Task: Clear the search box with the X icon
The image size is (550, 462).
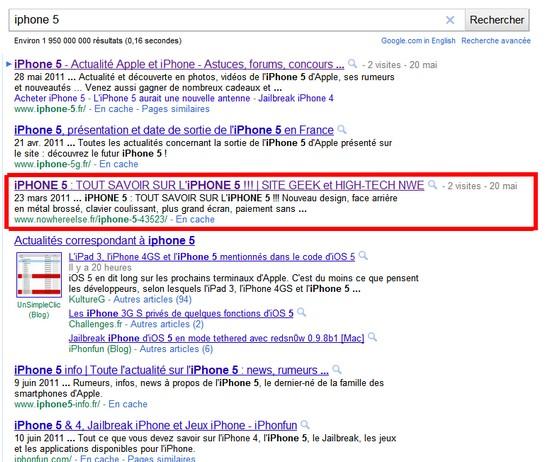Action: click(x=450, y=20)
